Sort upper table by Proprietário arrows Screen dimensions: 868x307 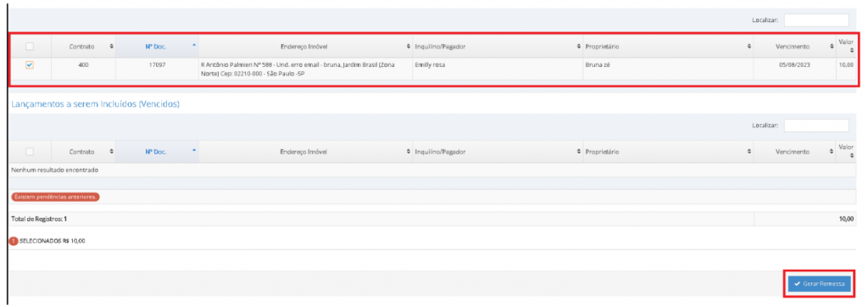point(749,47)
